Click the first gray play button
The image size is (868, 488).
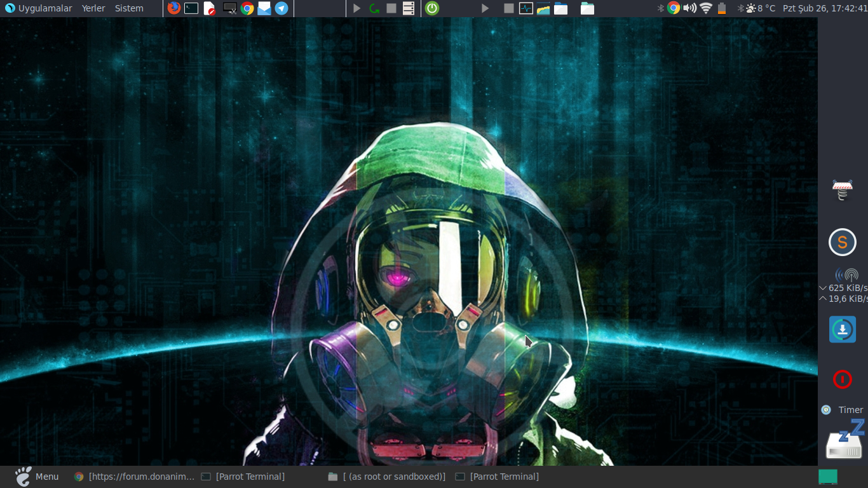click(x=356, y=8)
